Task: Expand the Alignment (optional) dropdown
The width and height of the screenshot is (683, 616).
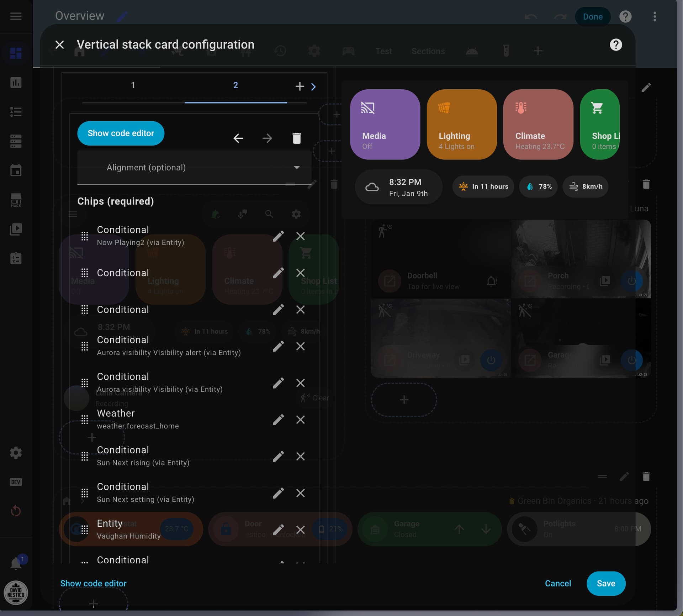Action: pos(194,167)
